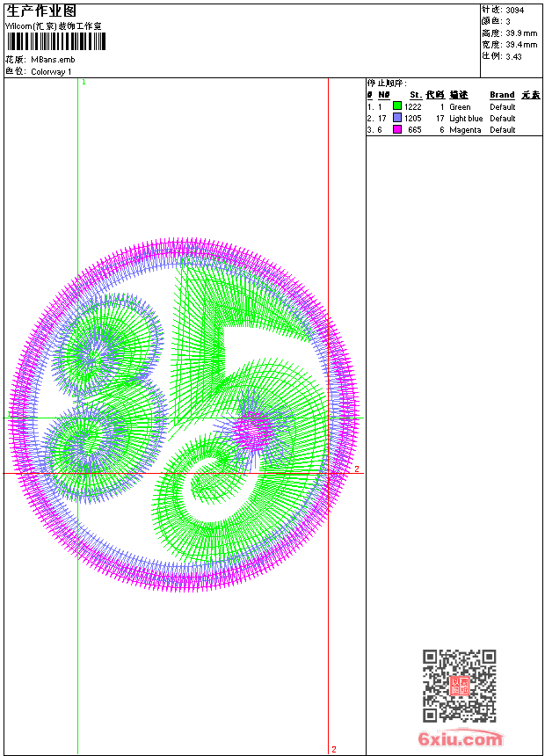This screenshot has height=756, width=545.
Task: Click the magenta spiral center in the design
Action: pos(255,426)
